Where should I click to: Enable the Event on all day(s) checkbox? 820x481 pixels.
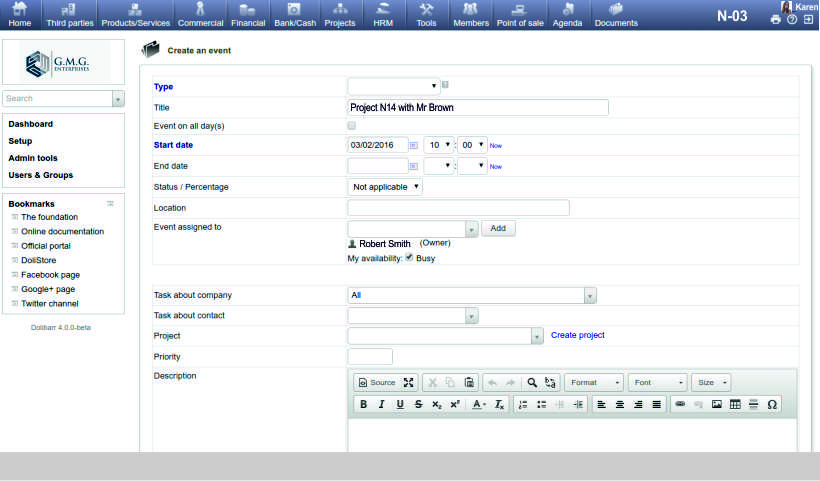tap(351, 126)
